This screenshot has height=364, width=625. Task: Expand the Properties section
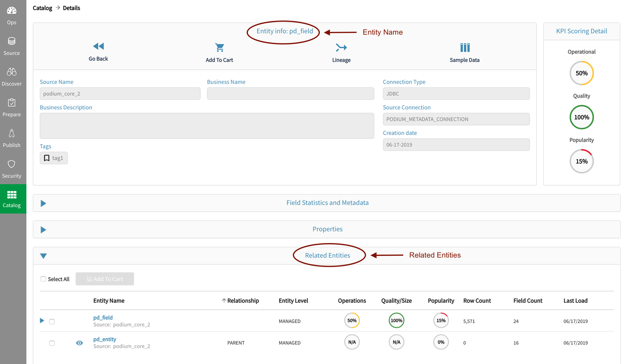click(x=43, y=230)
